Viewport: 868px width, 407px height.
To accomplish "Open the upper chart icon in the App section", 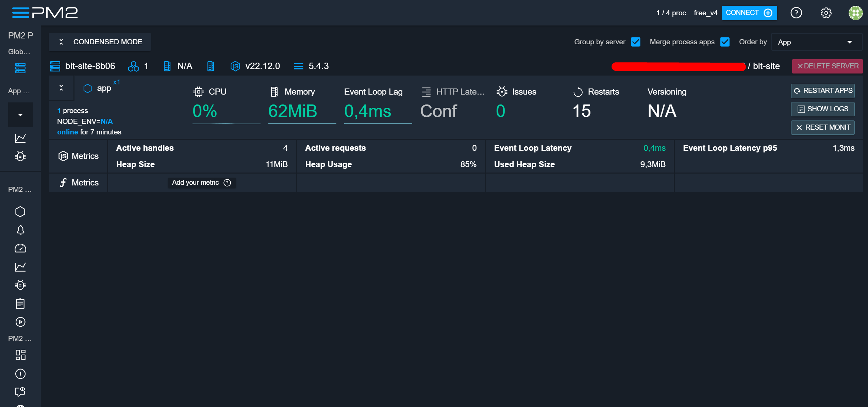I will click(x=20, y=138).
